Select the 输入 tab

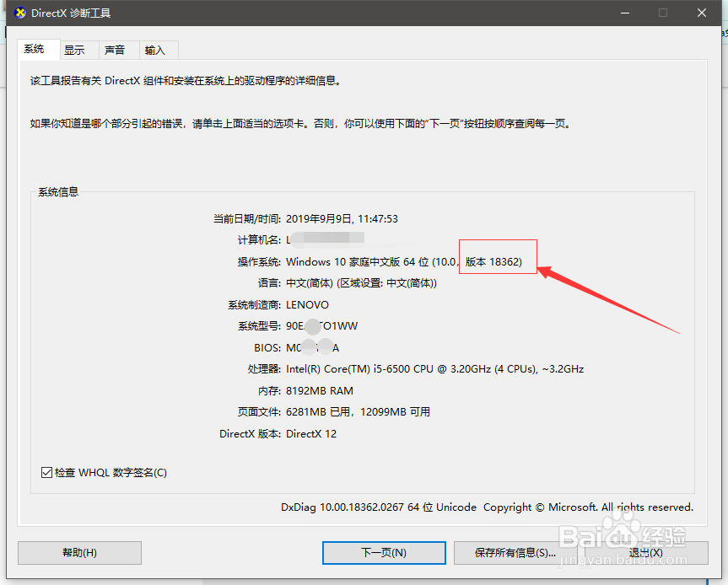155,50
